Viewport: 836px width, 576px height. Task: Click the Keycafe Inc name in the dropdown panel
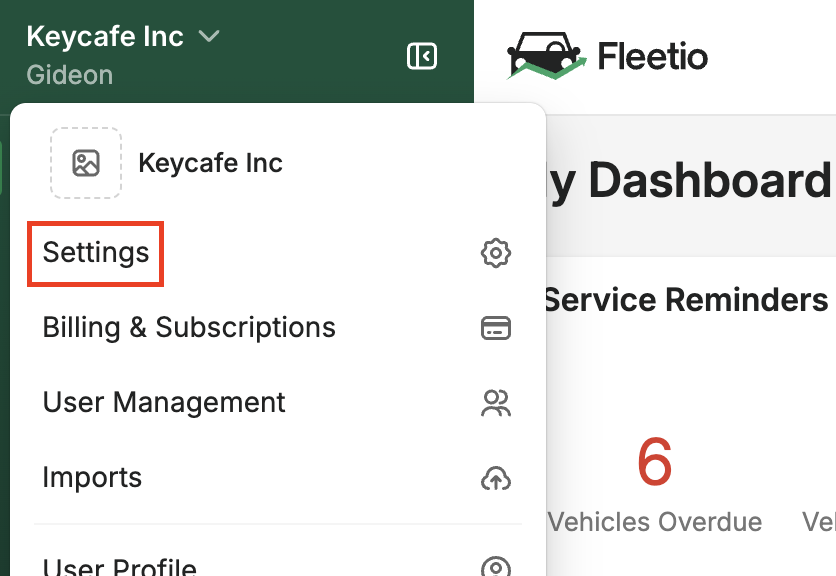pos(211,163)
